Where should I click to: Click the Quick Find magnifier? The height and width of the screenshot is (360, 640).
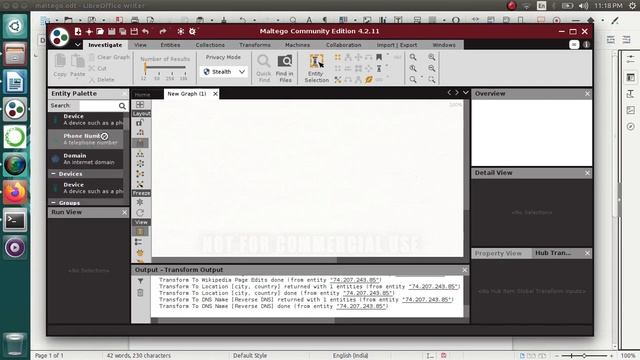264,68
